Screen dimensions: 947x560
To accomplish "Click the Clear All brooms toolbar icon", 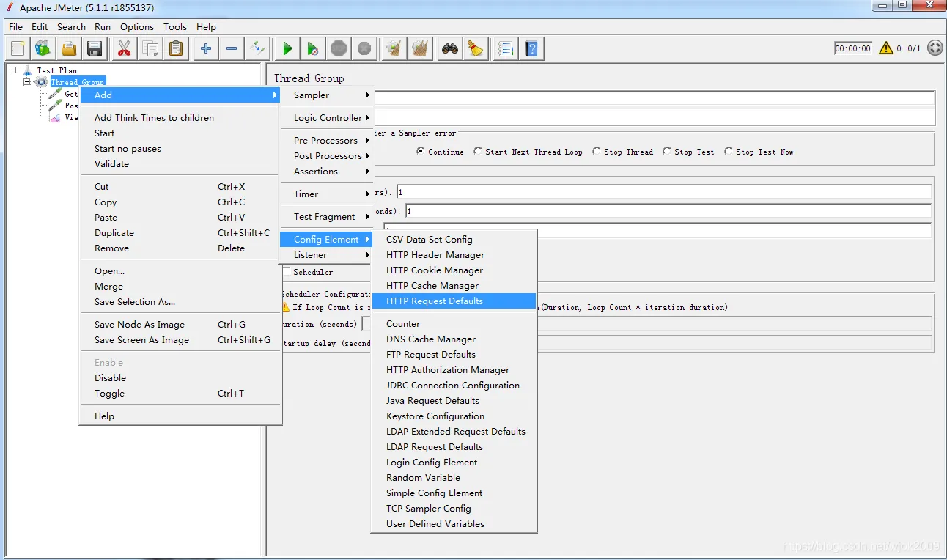I will pyautogui.click(x=420, y=49).
